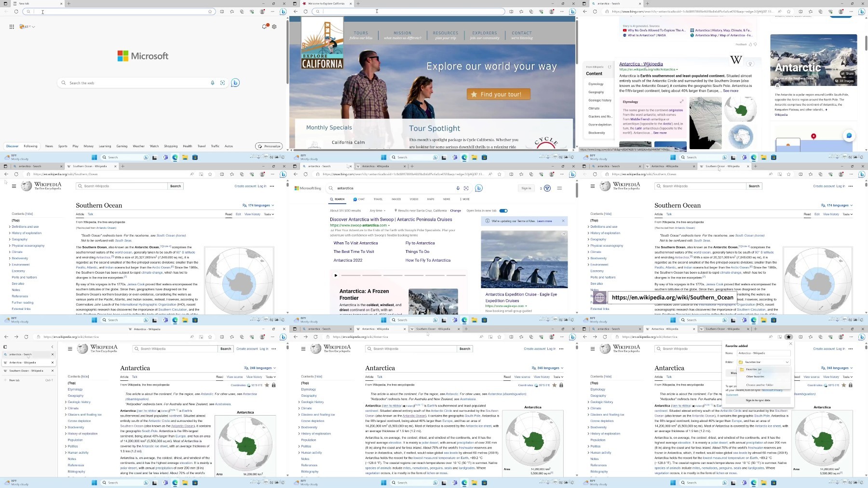This screenshot has width=868, height=488.
Task: Click split screen icon in New tab window toolbar
Action: pos(222,12)
